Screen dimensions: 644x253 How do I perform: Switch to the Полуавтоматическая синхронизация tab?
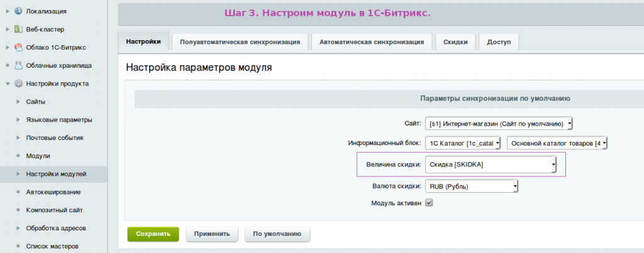(240, 43)
